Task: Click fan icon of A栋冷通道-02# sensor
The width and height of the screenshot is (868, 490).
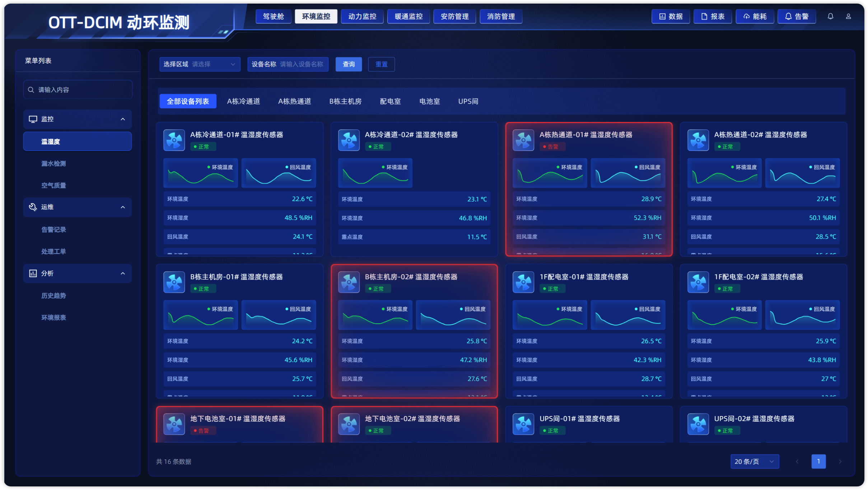Action: pyautogui.click(x=349, y=140)
